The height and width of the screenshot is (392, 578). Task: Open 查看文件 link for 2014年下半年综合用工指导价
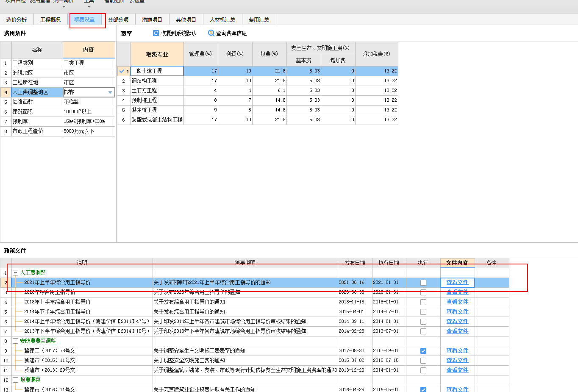[x=457, y=311]
